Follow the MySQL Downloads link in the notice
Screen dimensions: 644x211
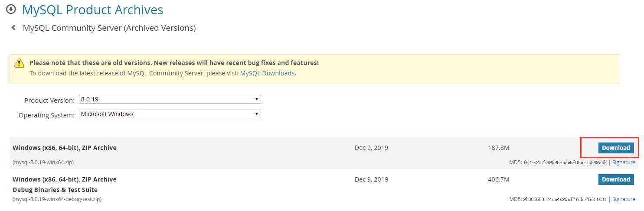[267, 73]
